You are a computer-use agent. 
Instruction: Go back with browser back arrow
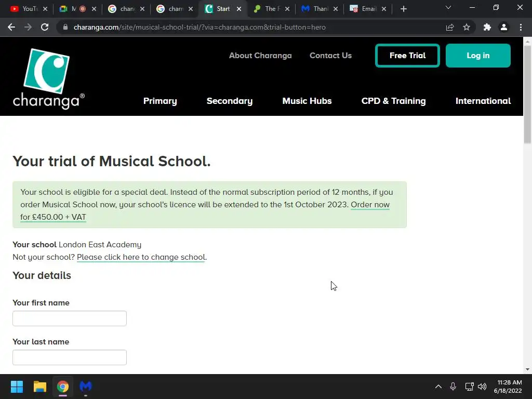11,27
